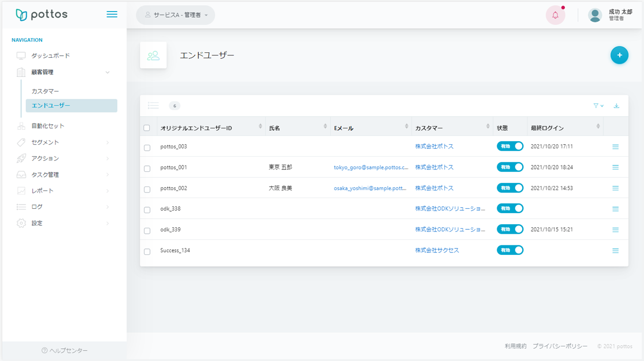Open カスタマー in the sidebar
The width and height of the screenshot is (644, 361).
pyautogui.click(x=45, y=91)
